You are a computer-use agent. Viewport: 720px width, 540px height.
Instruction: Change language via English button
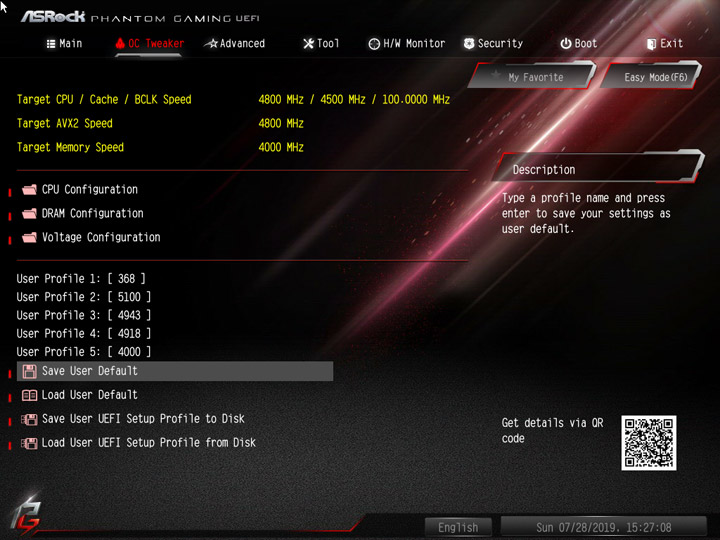click(x=458, y=527)
